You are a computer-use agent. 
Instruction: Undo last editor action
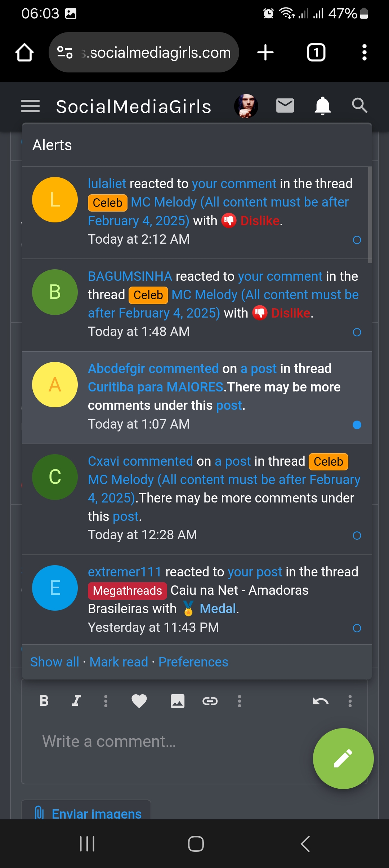coord(321,701)
